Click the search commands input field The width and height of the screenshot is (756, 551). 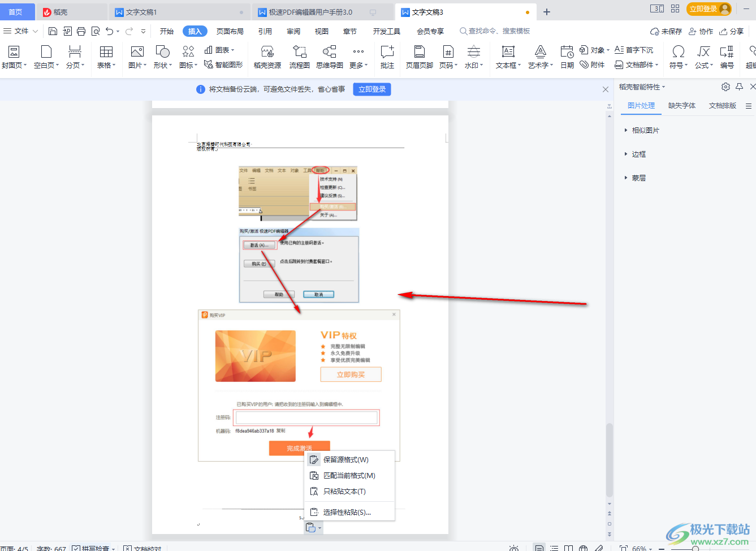coord(499,31)
